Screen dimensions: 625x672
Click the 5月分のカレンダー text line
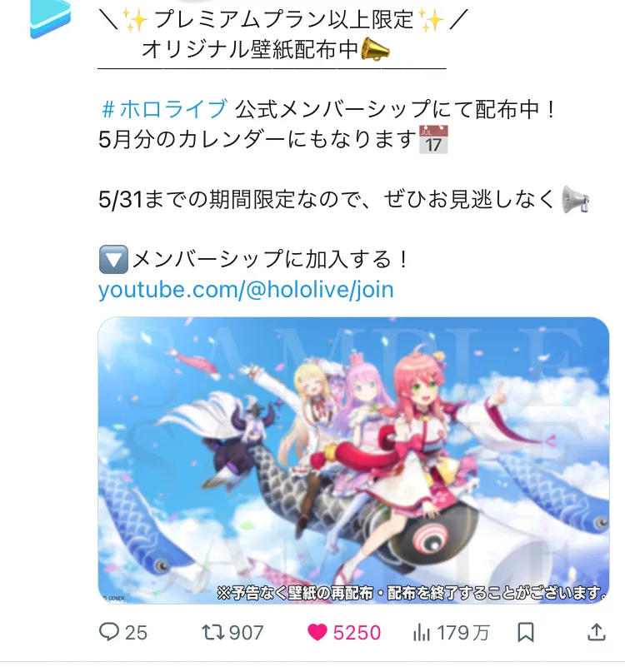tap(257, 139)
